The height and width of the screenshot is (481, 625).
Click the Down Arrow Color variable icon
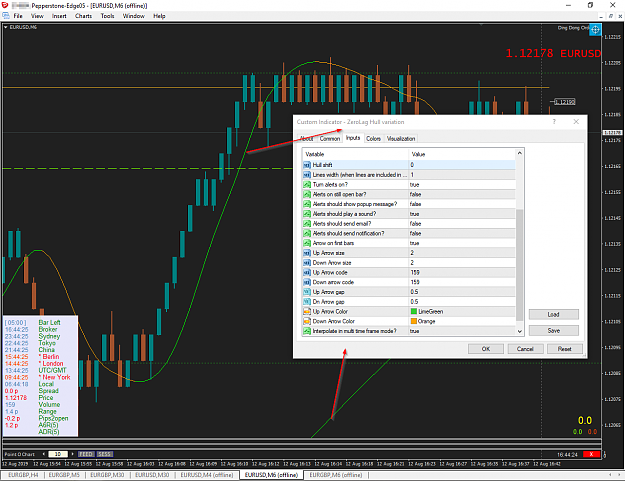click(x=307, y=321)
